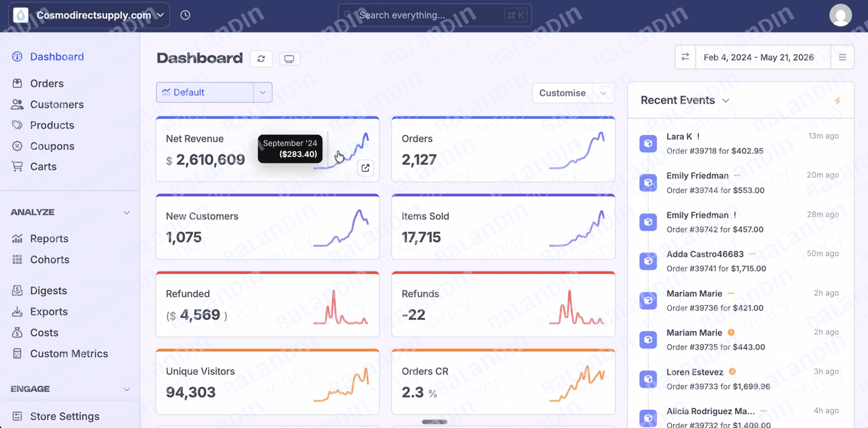This screenshot has width=868, height=428.
Task: Click the Reports chart icon
Action: tap(17, 239)
